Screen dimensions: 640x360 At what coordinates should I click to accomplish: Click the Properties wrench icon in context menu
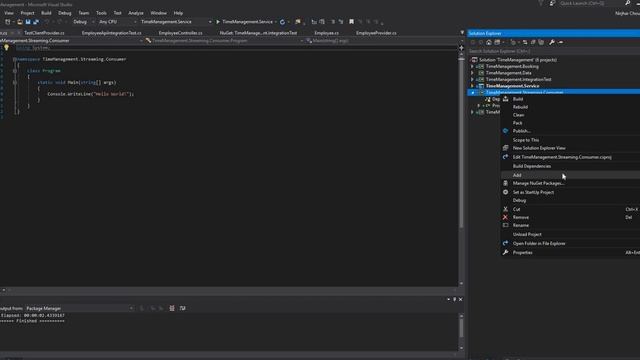coord(505,253)
